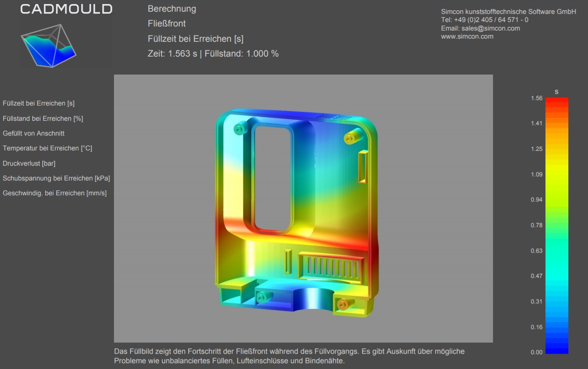
Task: View Geschwindig. bei Erreichen [mm/s] result
Action: [x=55, y=193]
